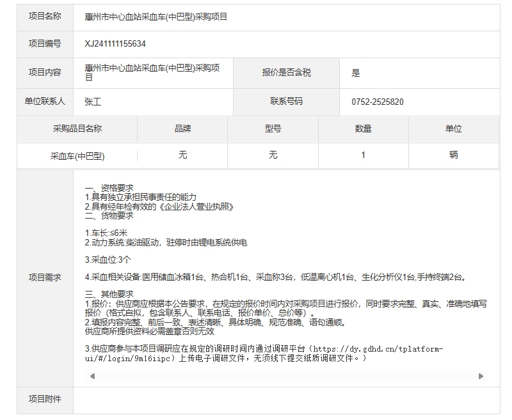The width and height of the screenshot is (512, 420).
Task: Click the 型号 column header
Action: pyautogui.click(x=273, y=128)
